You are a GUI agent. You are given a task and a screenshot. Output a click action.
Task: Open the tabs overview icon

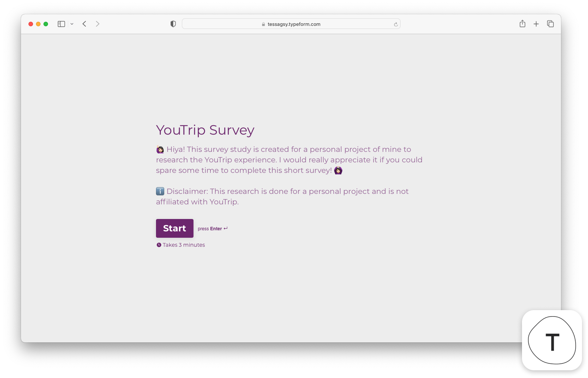click(x=550, y=24)
